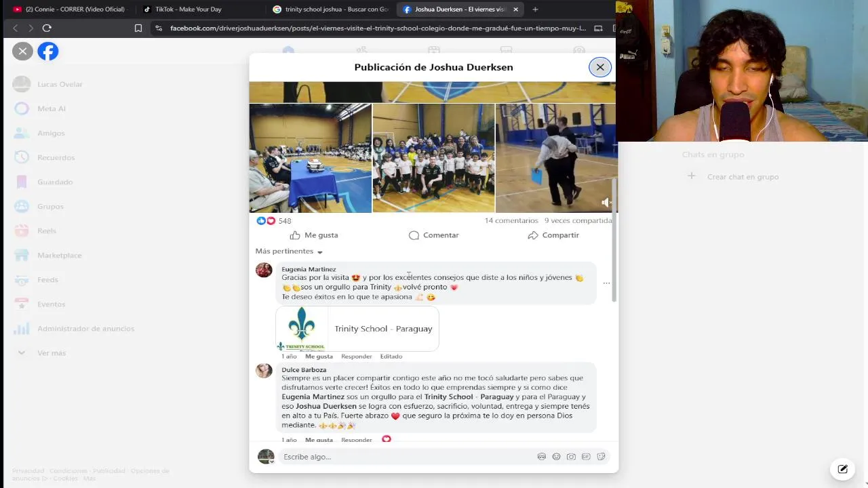Viewport: 868px width, 488px height.
Task: Close the Joshua Duerksen post dialog
Action: [599, 67]
